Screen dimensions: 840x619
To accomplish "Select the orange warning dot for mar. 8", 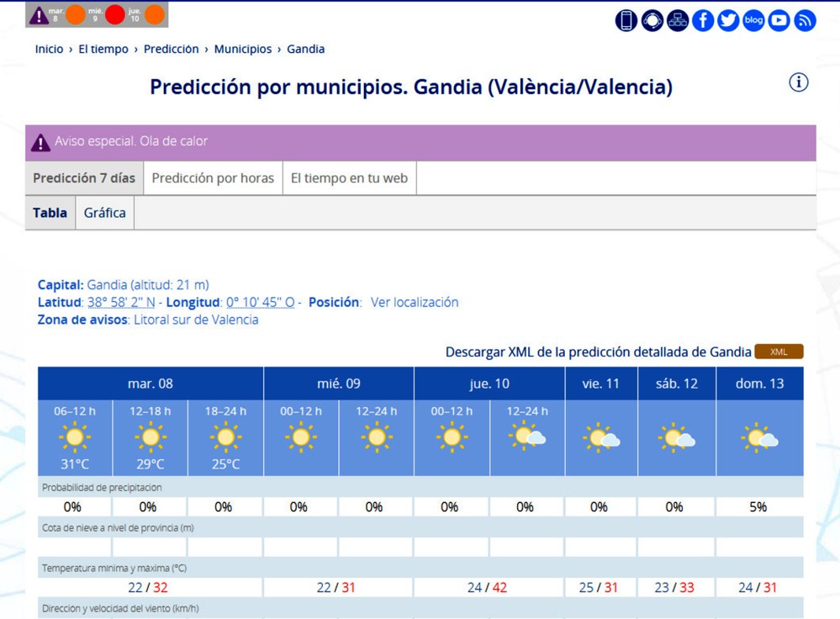I will pos(76,14).
